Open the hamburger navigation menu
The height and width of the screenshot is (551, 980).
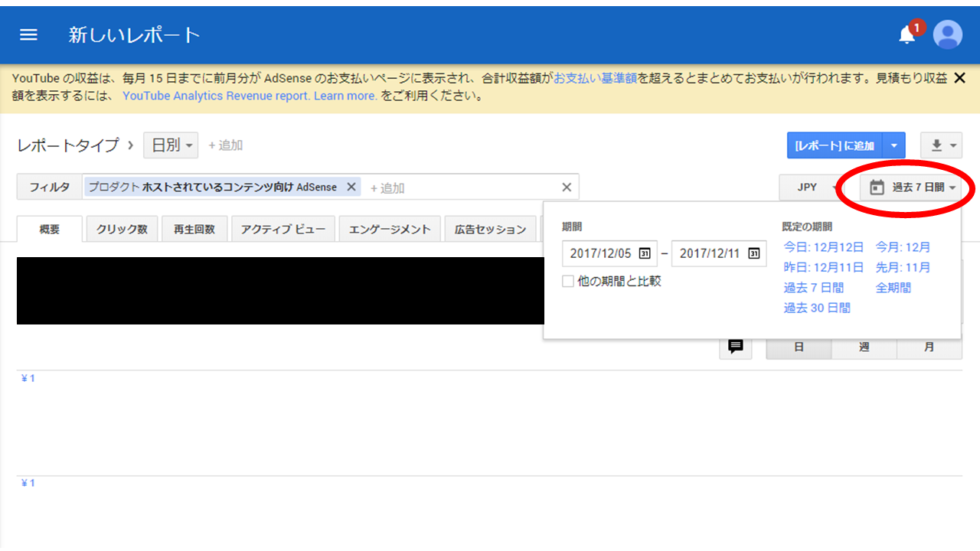coord(28,35)
